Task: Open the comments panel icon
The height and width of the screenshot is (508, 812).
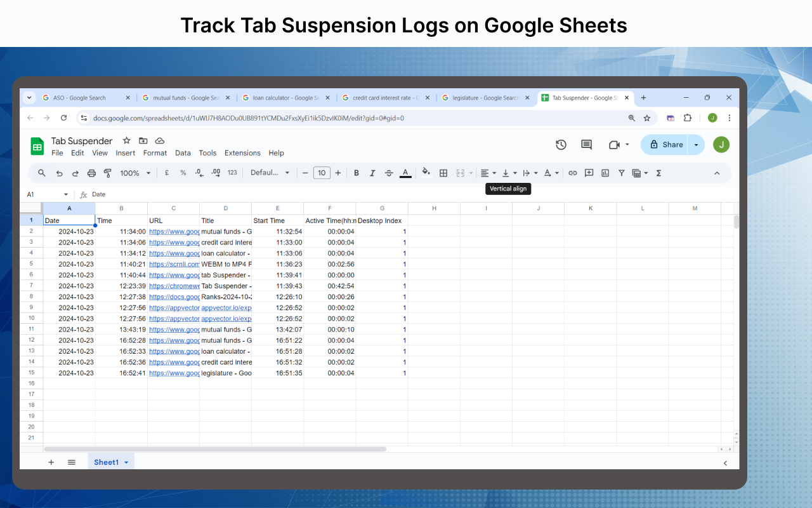Action: (586, 145)
